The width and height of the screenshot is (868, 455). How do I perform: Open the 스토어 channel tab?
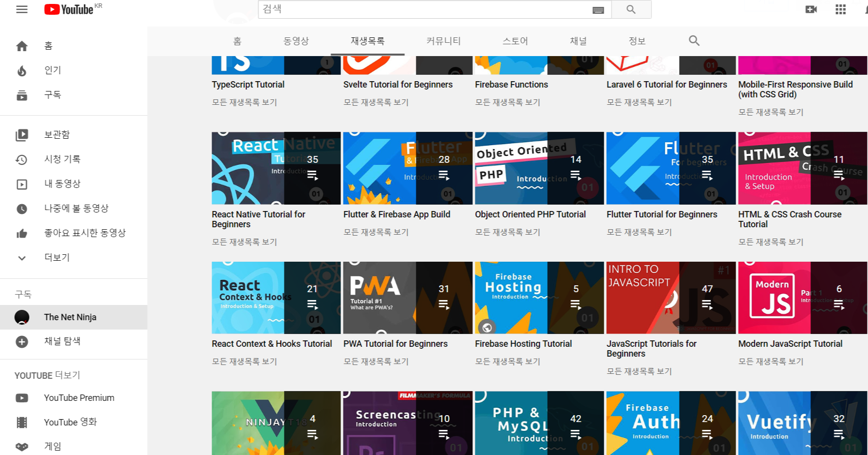[x=515, y=41]
